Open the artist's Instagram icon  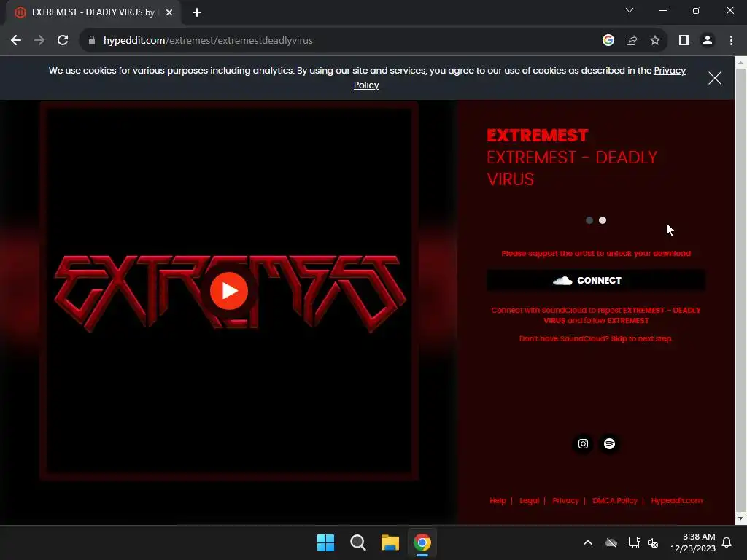(583, 444)
